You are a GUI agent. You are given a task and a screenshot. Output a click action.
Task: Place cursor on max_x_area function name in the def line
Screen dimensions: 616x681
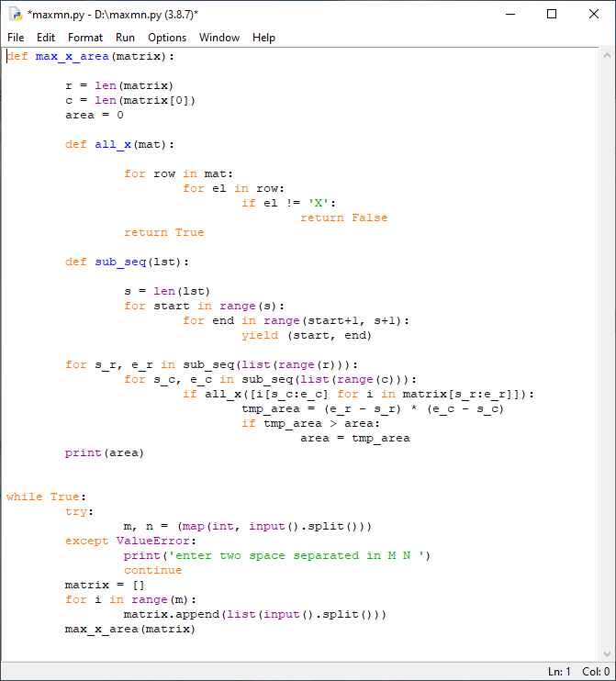(x=72, y=57)
